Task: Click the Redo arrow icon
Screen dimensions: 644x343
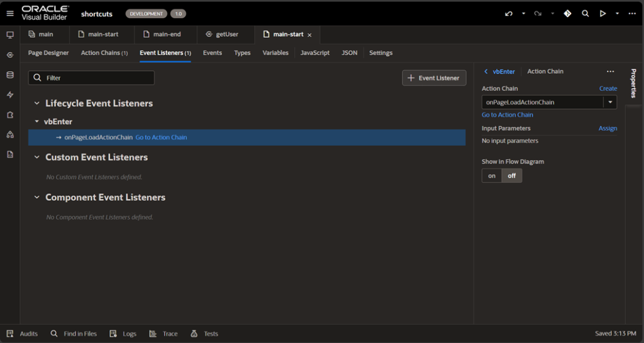Action: [538, 14]
